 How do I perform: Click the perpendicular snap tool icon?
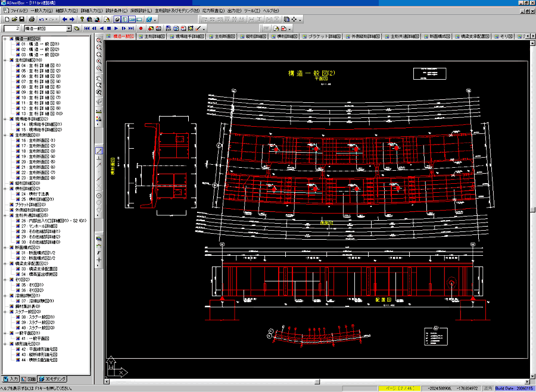(x=99, y=158)
